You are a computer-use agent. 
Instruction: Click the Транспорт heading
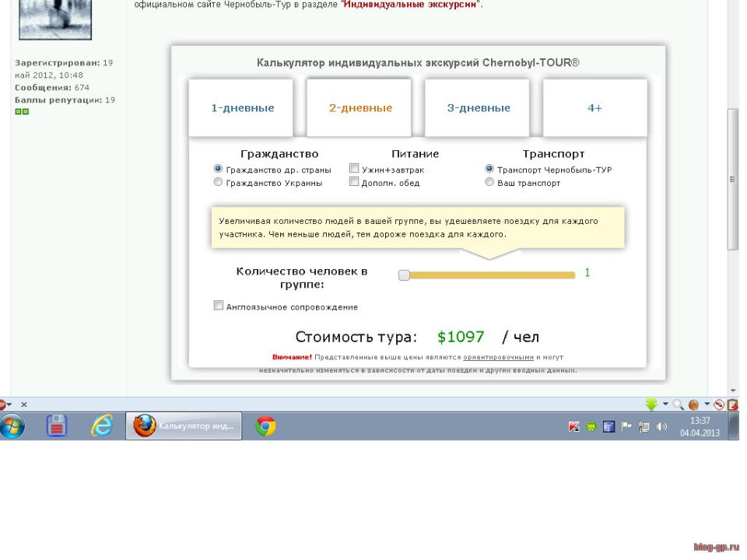point(553,154)
